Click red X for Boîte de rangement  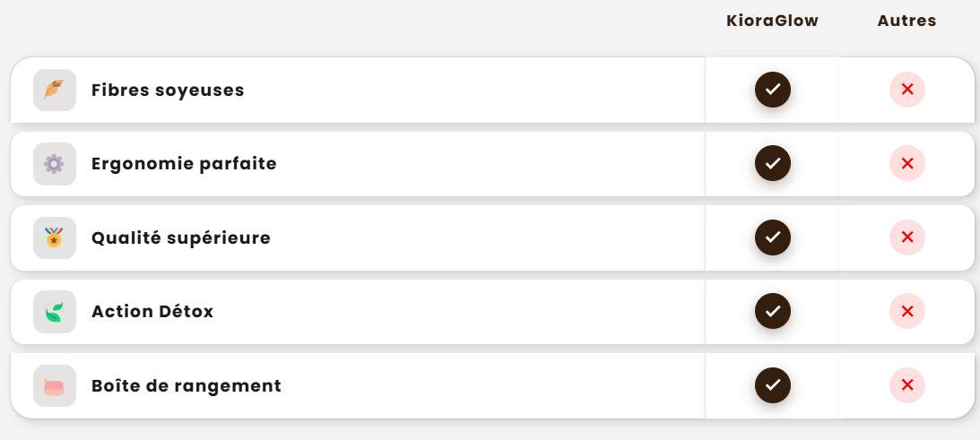(906, 385)
